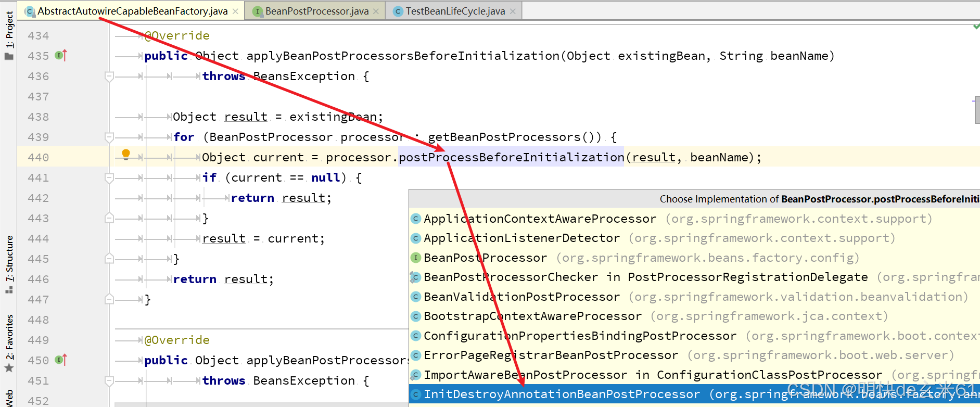Click line number 440 in the gutter
Image resolution: width=980 pixels, height=407 pixels.
coord(38,158)
